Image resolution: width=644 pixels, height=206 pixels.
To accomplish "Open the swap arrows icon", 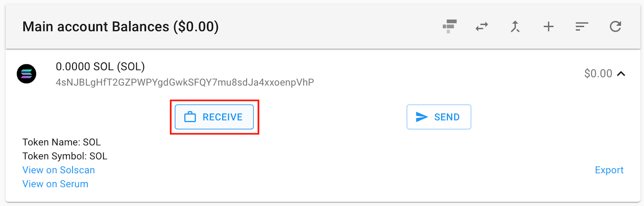I will 482,27.
